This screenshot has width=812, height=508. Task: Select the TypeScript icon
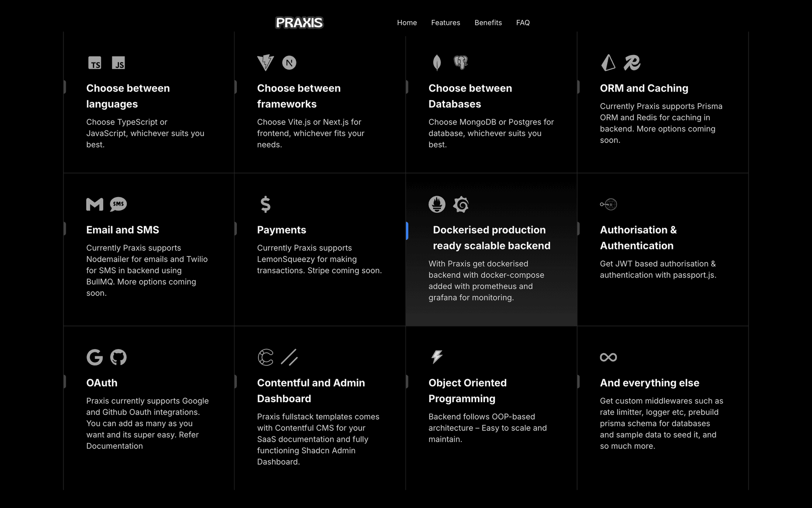tap(95, 63)
